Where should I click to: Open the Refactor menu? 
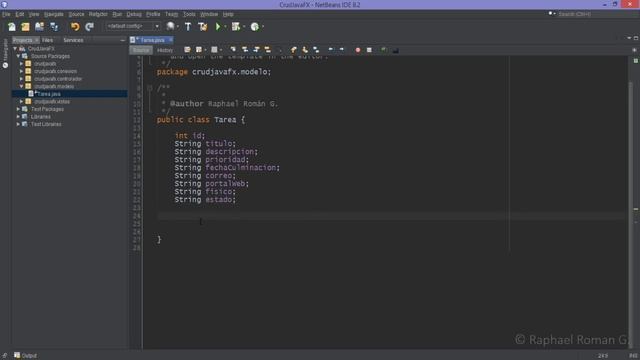(98, 14)
